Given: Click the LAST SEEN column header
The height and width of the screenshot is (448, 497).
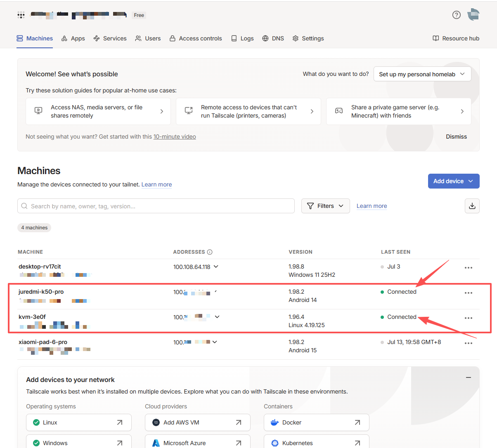Looking at the screenshot, I should pos(395,252).
